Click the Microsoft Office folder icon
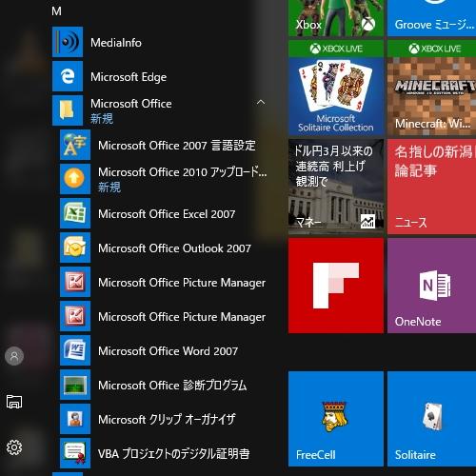 tap(68, 110)
